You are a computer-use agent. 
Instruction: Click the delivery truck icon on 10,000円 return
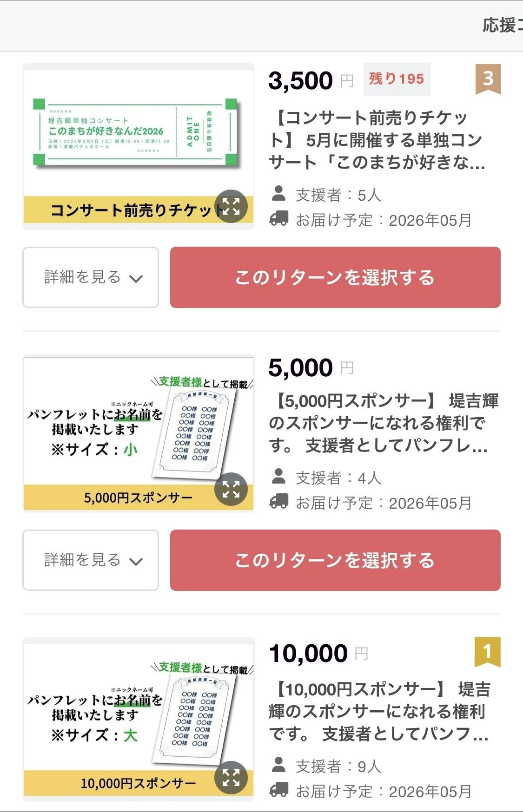[x=279, y=790]
